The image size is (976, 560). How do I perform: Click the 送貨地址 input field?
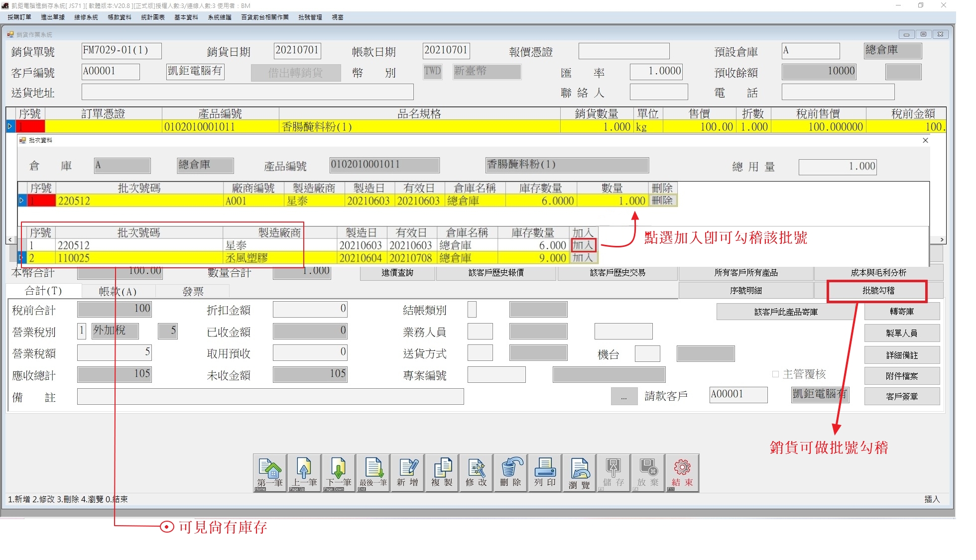coord(247,92)
